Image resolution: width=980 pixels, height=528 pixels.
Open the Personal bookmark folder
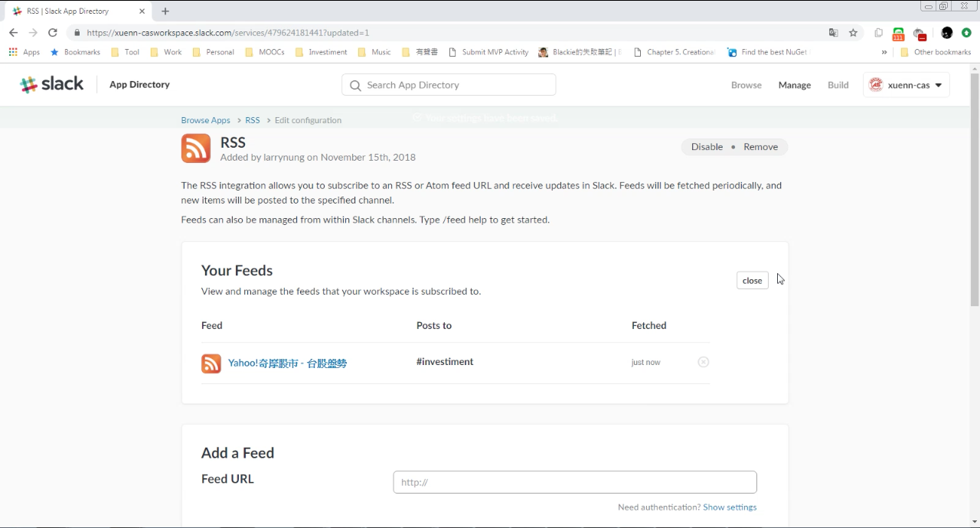214,52
